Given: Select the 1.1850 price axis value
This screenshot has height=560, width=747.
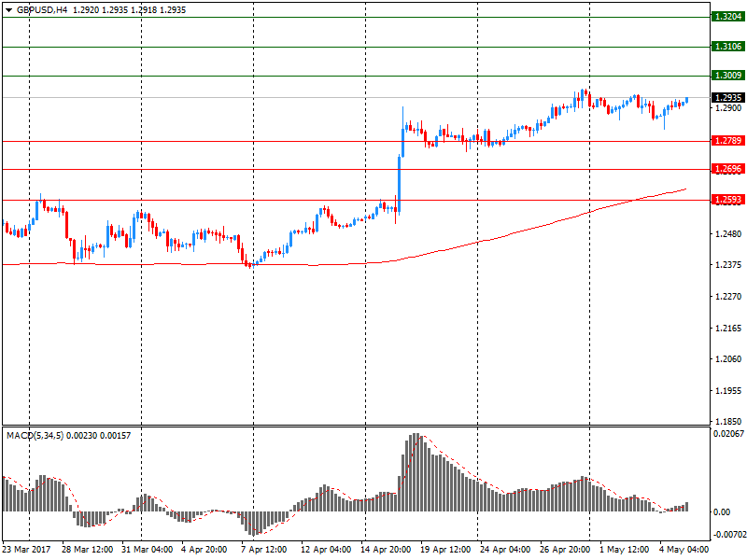Looking at the screenshot, I should click(x=728, y=422).
